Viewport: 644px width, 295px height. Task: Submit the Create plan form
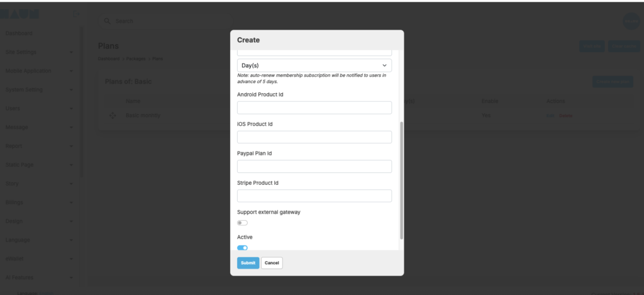[x=248, y=263]
